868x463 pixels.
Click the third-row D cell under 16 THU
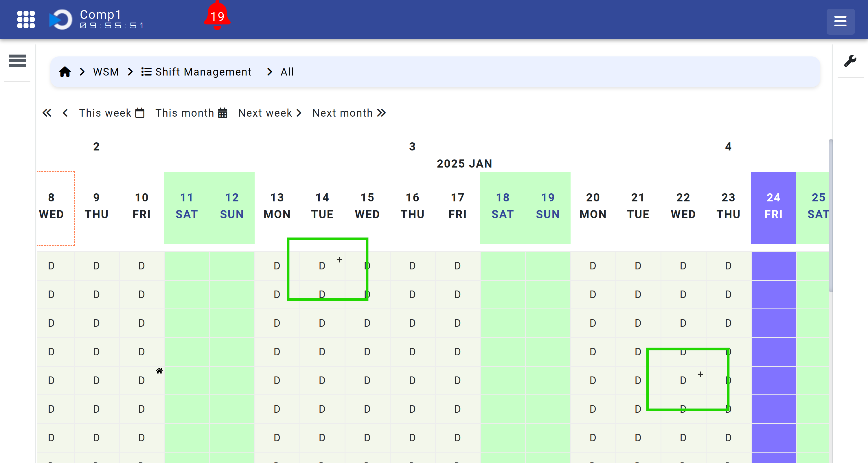(x=412, y=323)
